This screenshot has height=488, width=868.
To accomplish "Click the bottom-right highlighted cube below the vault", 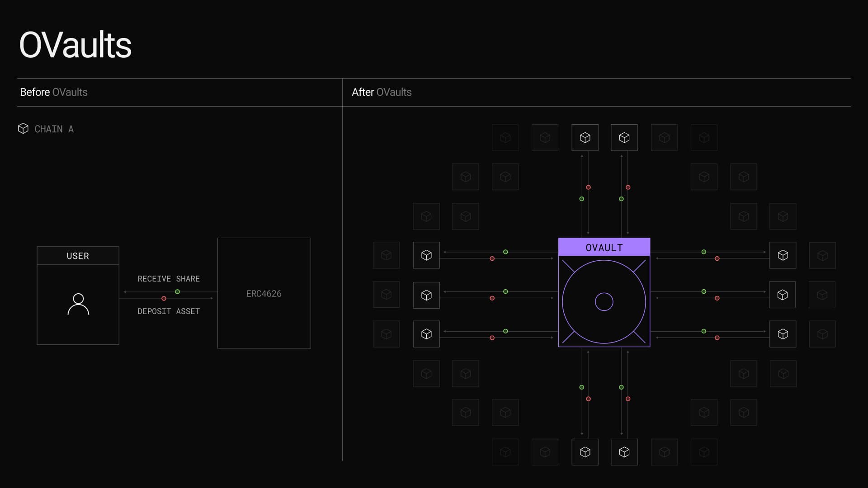I will click(x=624, y=452).
